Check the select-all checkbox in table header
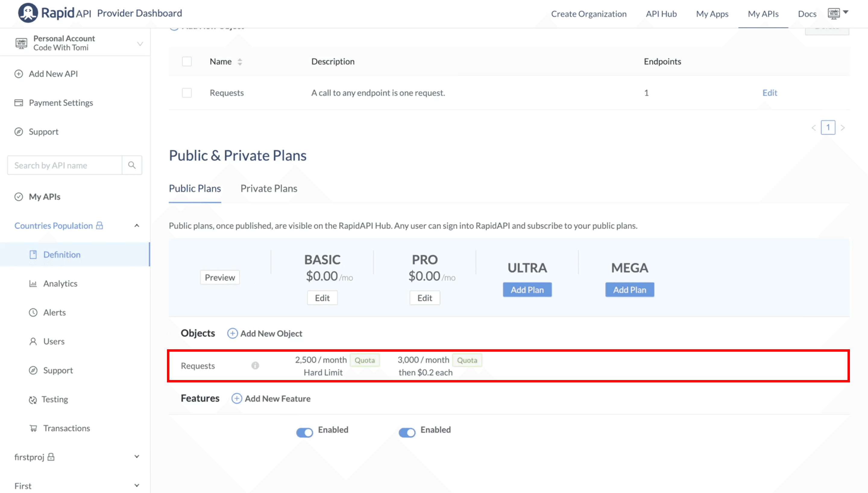This screenshot has height=493, width=868. click(187, 61)
